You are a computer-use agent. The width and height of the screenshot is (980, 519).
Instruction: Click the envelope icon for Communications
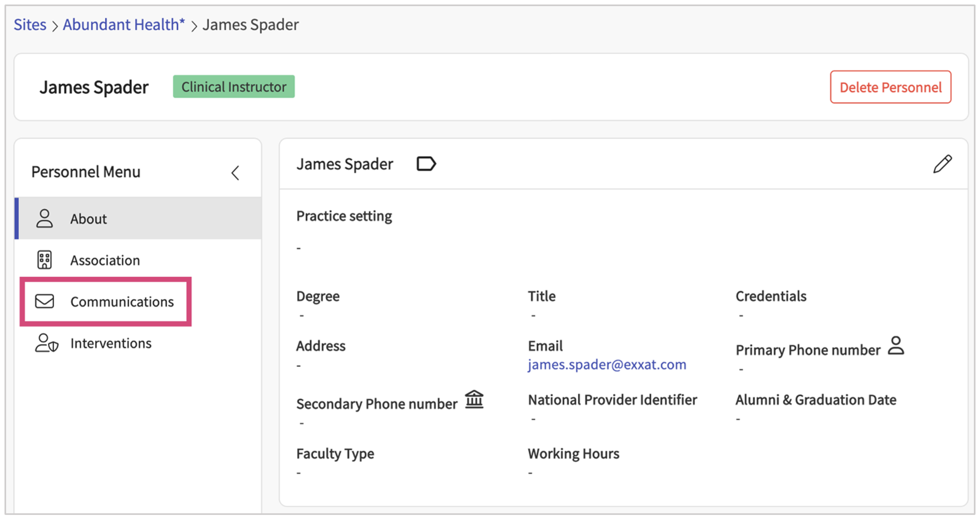[x=45, y=302]
